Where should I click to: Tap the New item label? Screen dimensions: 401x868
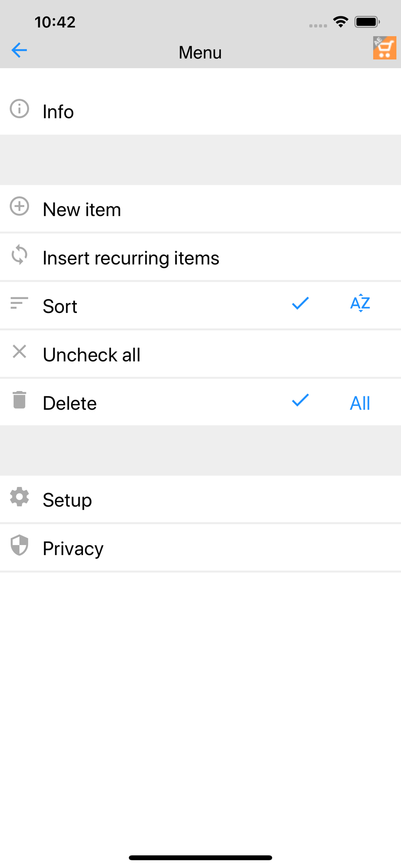tap(82, 210)
